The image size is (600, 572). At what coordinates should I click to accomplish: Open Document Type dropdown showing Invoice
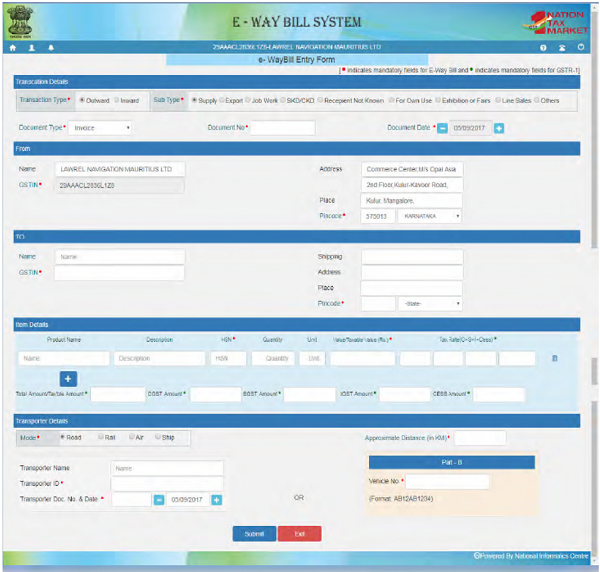(x=101, y=128)
